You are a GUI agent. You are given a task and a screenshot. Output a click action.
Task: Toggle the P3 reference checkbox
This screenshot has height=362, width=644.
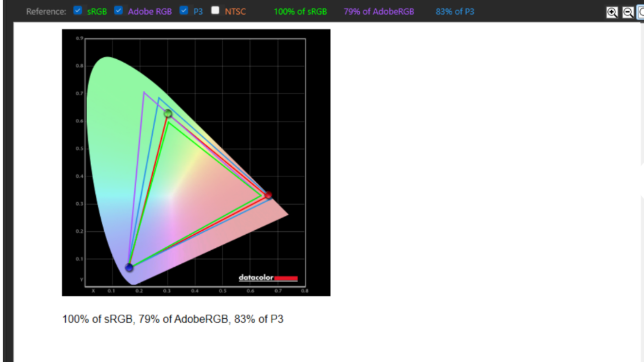[183, 11]
